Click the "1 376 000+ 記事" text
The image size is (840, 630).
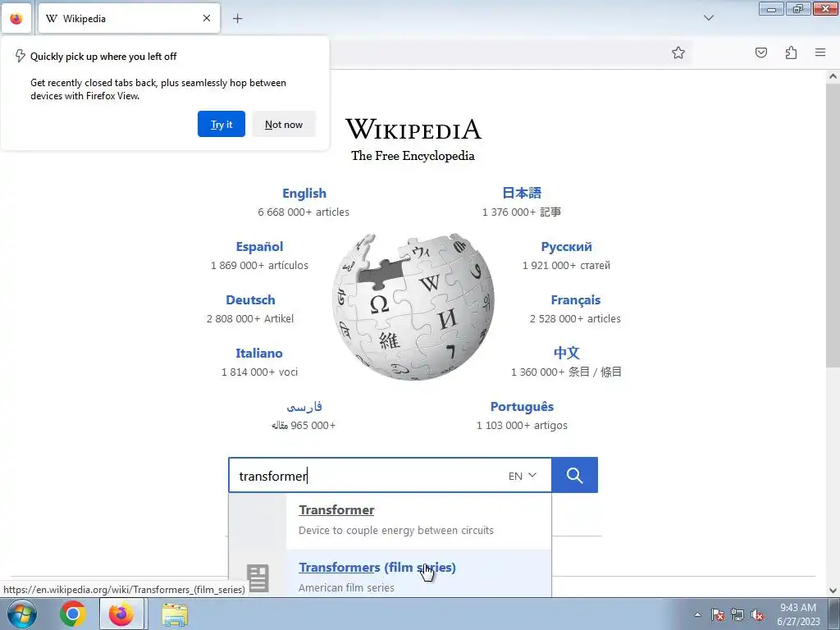522,212
